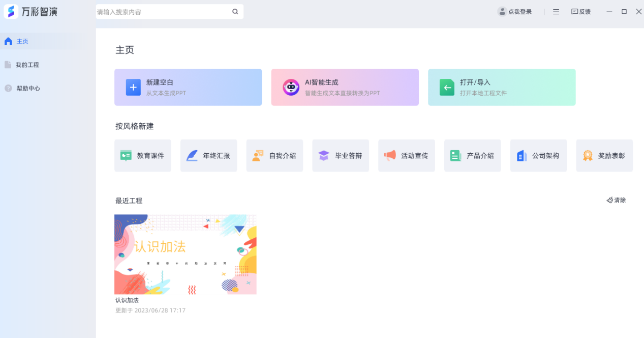The height and width of the screenshot is (338, 644).
Task: Open the AI智能生成 card
Action: [345, 88]
